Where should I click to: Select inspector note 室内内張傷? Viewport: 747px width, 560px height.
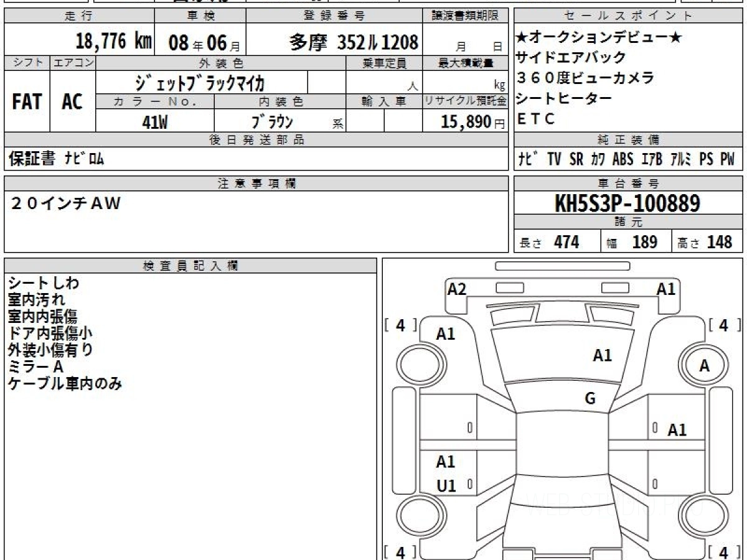(x=43, y=316)
